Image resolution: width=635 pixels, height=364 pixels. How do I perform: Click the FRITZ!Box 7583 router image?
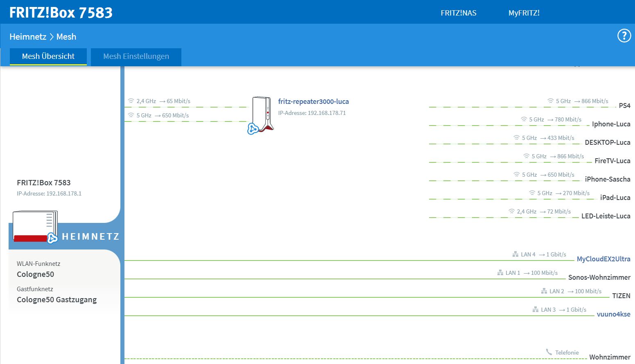pos(35,226)
